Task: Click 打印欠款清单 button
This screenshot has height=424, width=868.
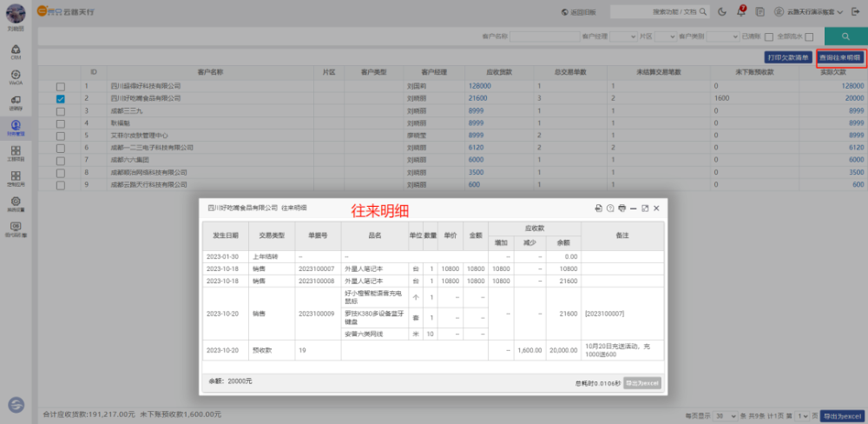Action: point(788,57)
